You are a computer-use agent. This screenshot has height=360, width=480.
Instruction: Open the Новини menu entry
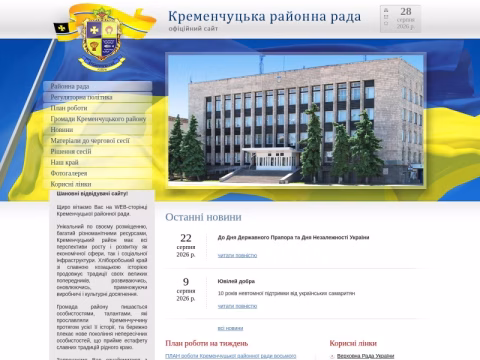click(98, 130)
